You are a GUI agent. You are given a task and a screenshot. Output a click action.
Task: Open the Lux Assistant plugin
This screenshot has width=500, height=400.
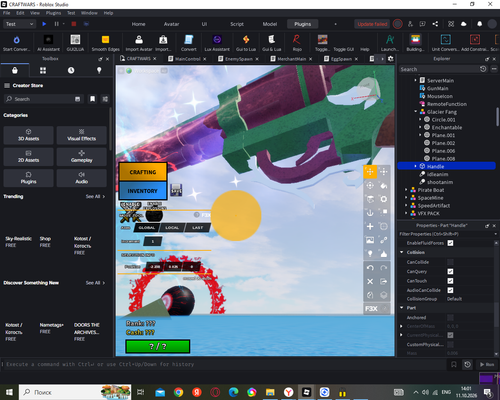[x=217, y=43]
